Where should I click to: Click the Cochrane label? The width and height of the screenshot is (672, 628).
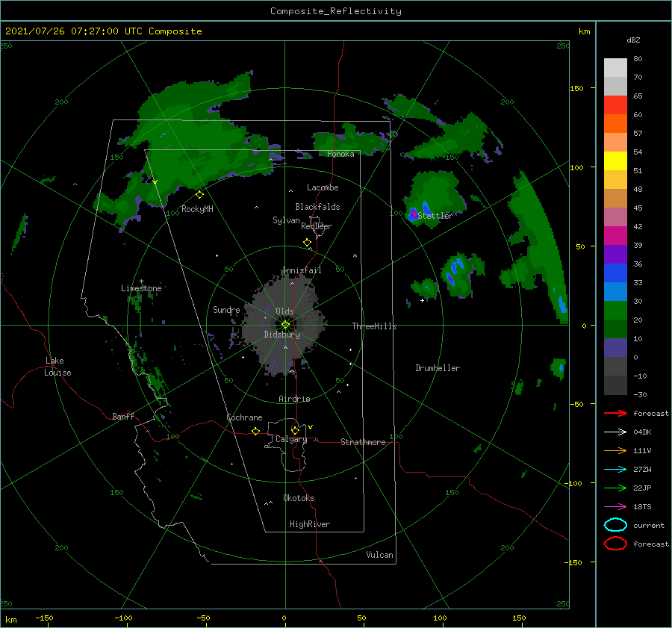[x=244, y=417]
